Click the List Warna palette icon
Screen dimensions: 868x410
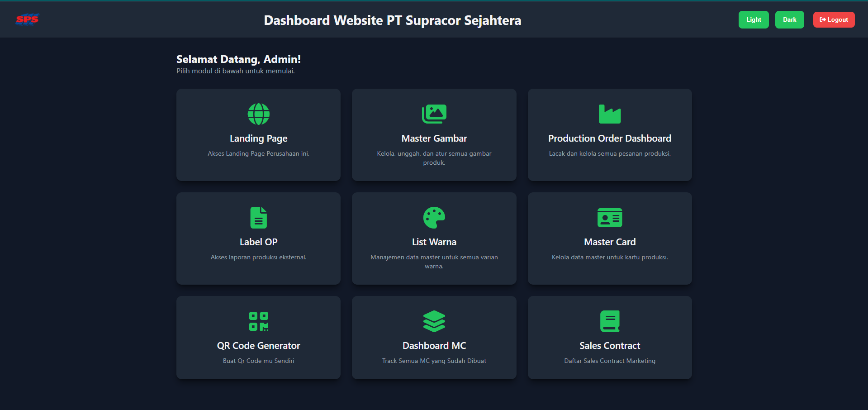coord(434,218)
